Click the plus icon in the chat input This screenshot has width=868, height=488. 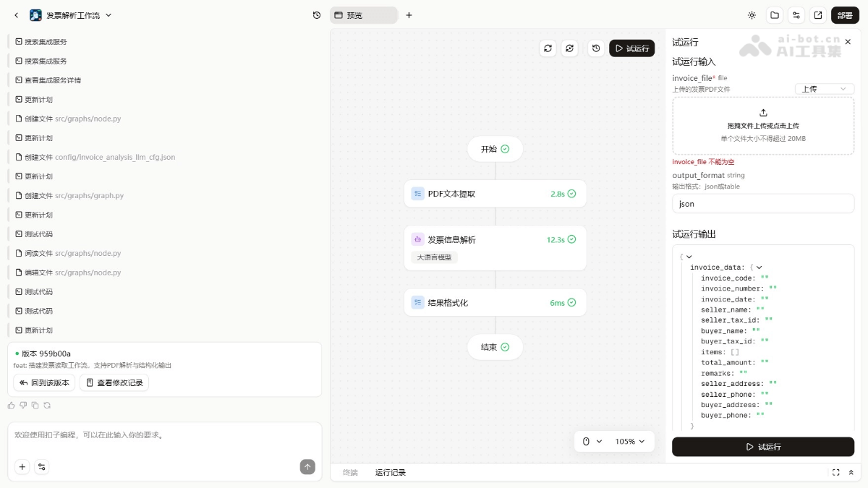coord(22,467)
